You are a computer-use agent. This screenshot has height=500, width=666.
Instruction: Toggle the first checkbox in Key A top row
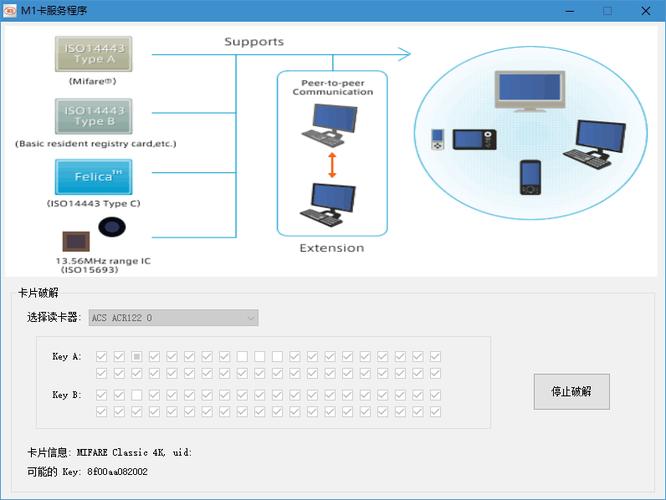102,356
